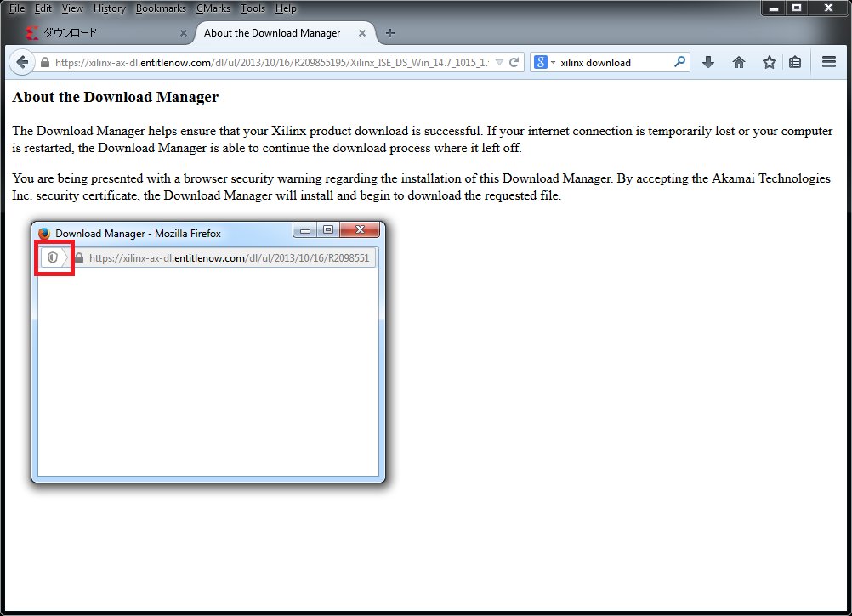This screenshot has height=616, width=852.
Task: Open the History menu
Action: 109,8
